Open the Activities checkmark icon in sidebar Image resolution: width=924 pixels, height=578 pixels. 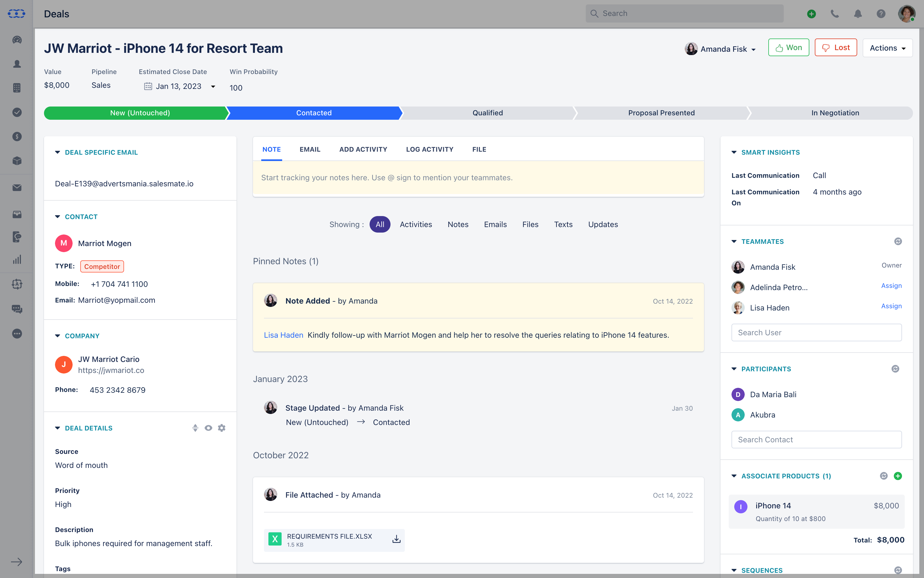coord(17,112)
